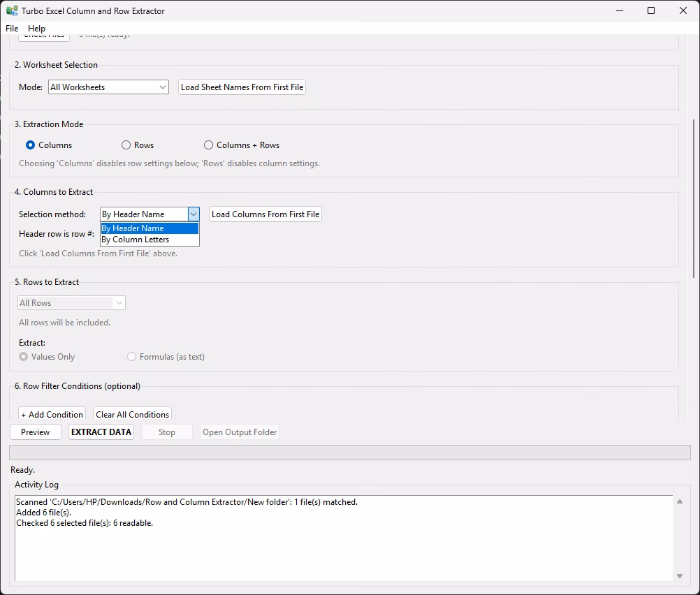Choose By Column Letters option
This screenshot has width=700, height=595.
click(x=150, y=240)
